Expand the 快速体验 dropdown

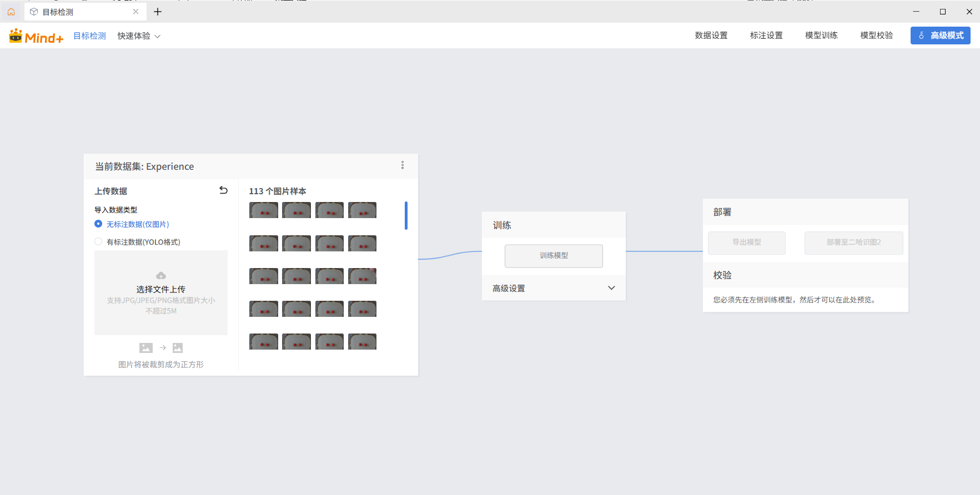pos(139,36)
